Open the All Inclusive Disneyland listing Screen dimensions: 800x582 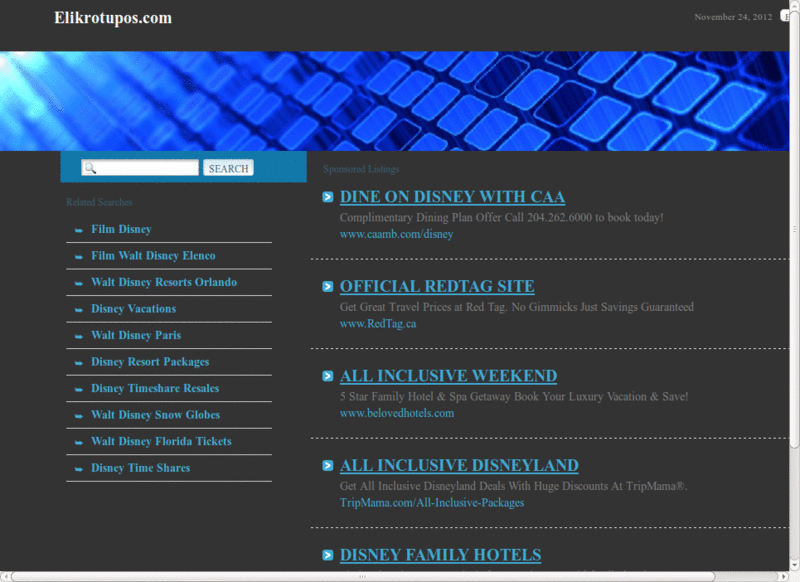click(x=459, y=466)
